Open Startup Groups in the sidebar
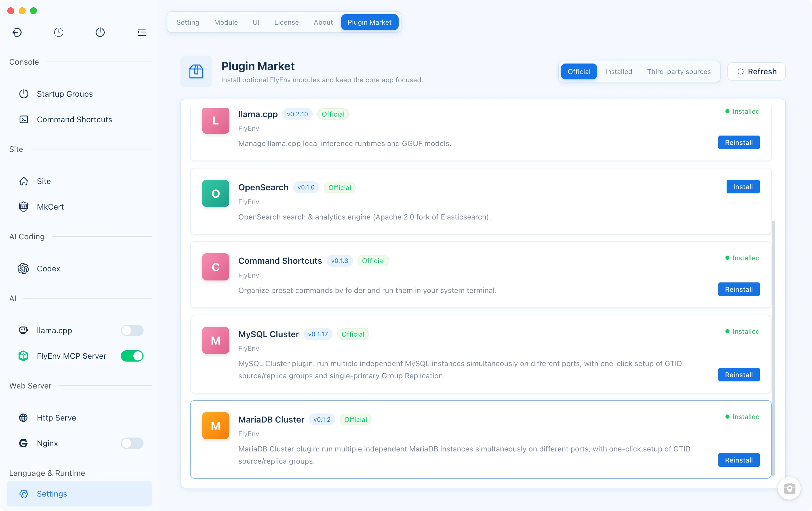This screenshot has height=511, width=812. pos(79,94)
